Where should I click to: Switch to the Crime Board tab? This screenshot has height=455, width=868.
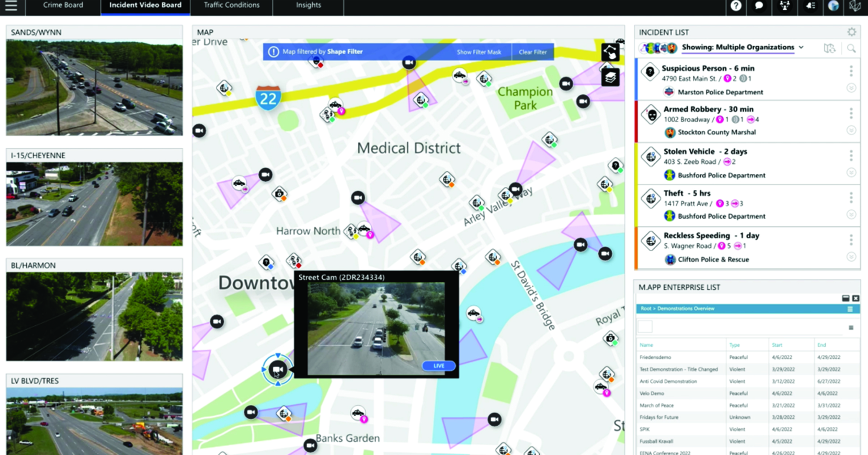coord(63,5)
